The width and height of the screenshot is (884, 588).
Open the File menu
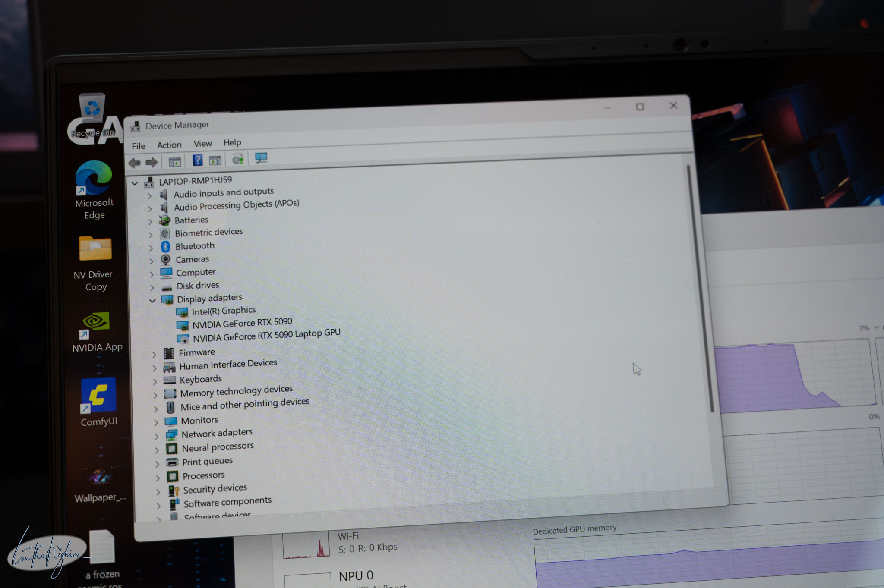coord(139,146)
